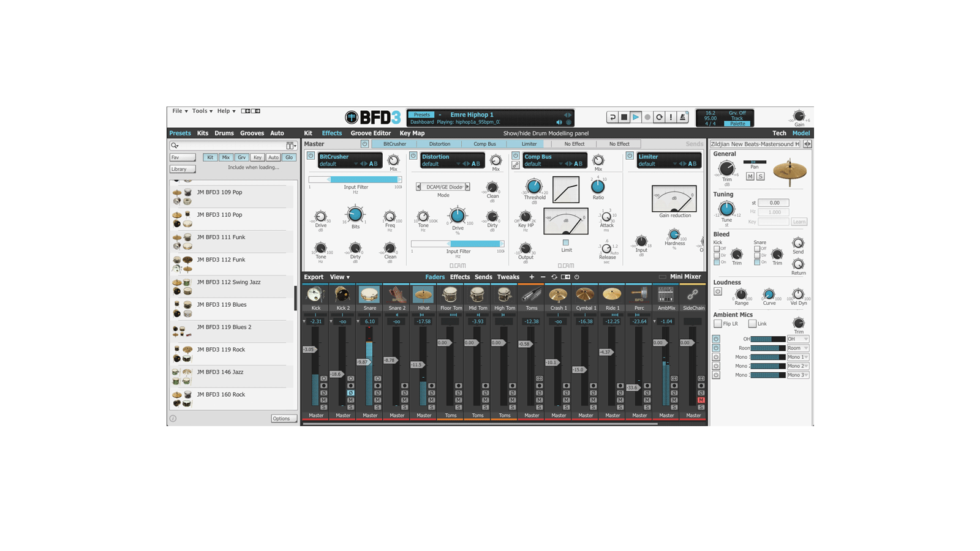Image resolution: width=980 pixels, height=551 pixels.
Task: Click the mixer Export button
Action: pos(314,277)
